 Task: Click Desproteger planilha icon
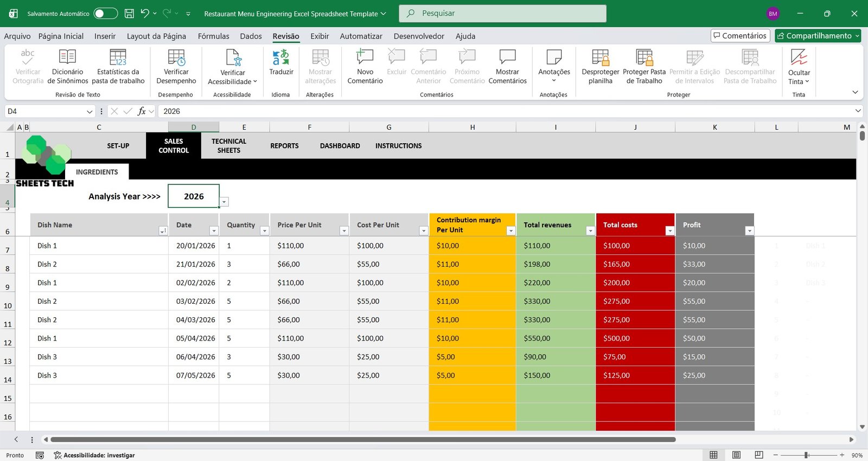point(600,57)
